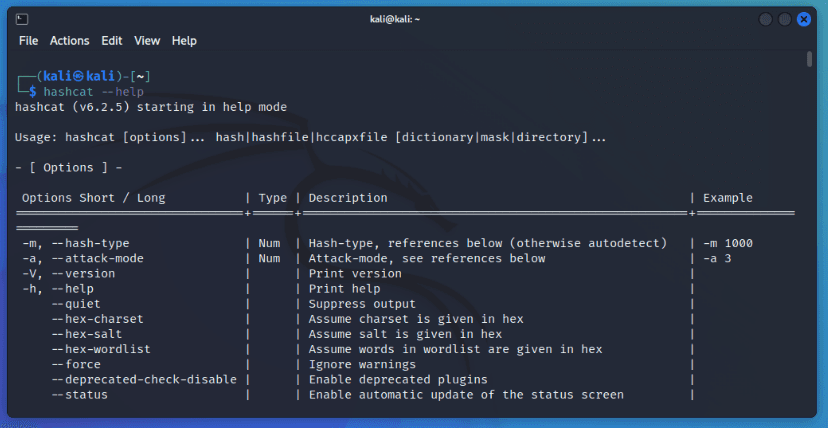Click the '- [ Options ] -' heading

[69, 168]
